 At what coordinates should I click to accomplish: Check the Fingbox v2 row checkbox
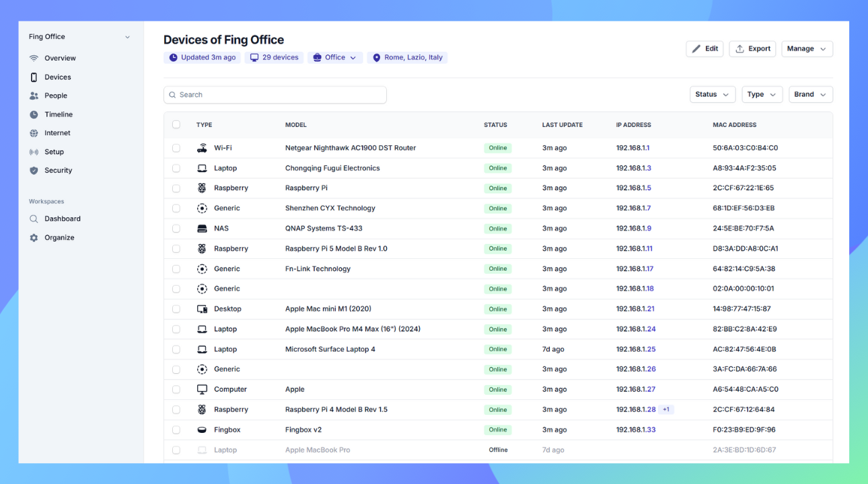coord(176,430)
